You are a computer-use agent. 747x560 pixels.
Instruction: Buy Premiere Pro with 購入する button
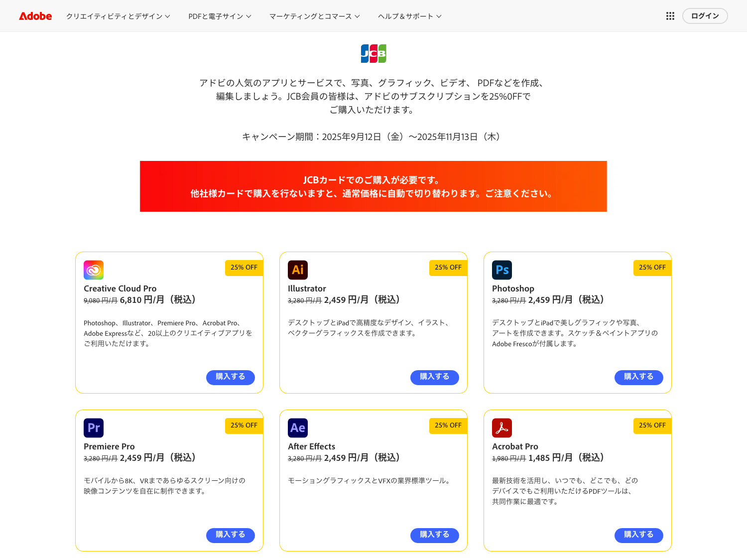coord(231,535)
